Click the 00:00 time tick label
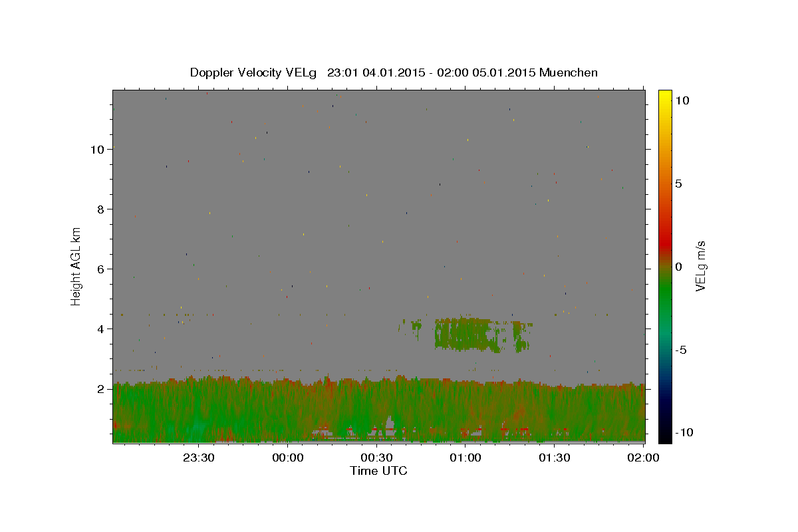Image resolution: width=798 pixels, height=532 pixels. click(288, 458)
